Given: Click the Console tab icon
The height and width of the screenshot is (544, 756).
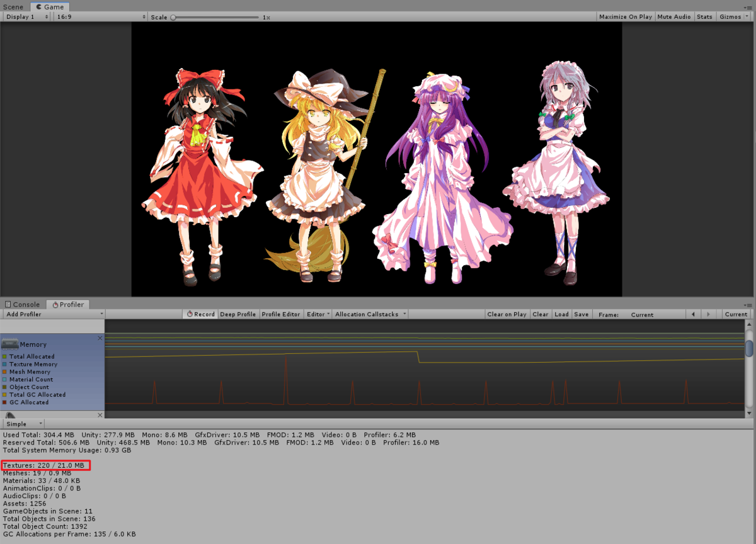Looking at the screenshot, I should click(x=8, y=304).
